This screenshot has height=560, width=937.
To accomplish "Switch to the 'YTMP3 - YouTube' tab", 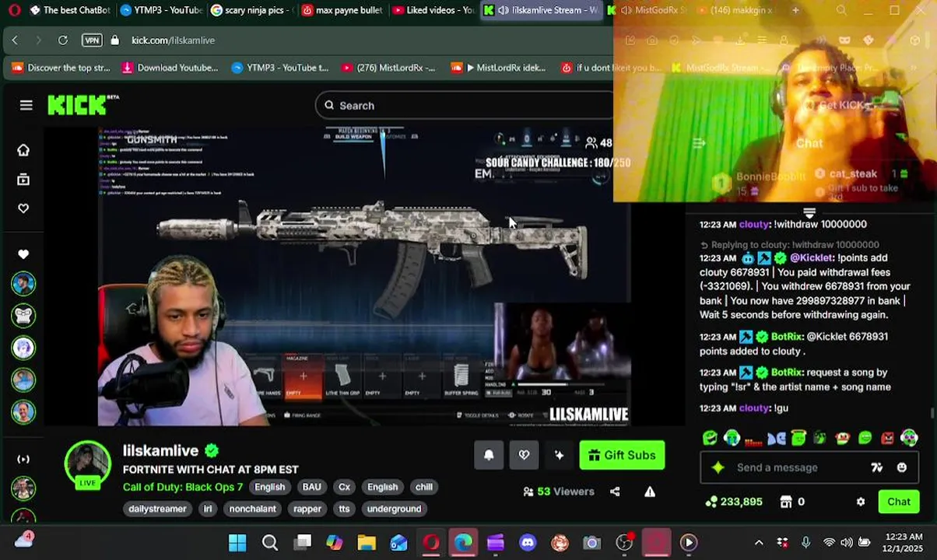I will [x=161, y=10].
